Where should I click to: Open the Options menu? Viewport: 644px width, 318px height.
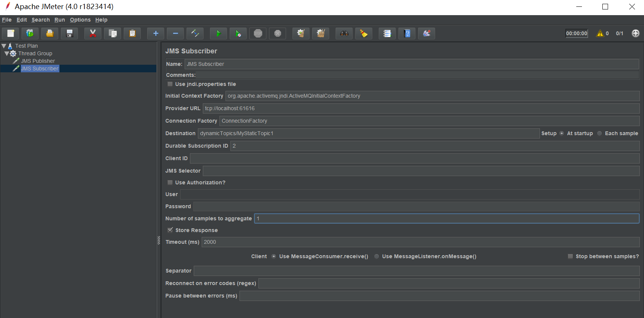click(80, 20)
